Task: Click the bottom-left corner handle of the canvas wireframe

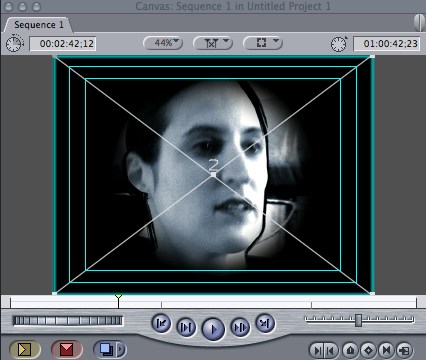Action: pos(55,293)
